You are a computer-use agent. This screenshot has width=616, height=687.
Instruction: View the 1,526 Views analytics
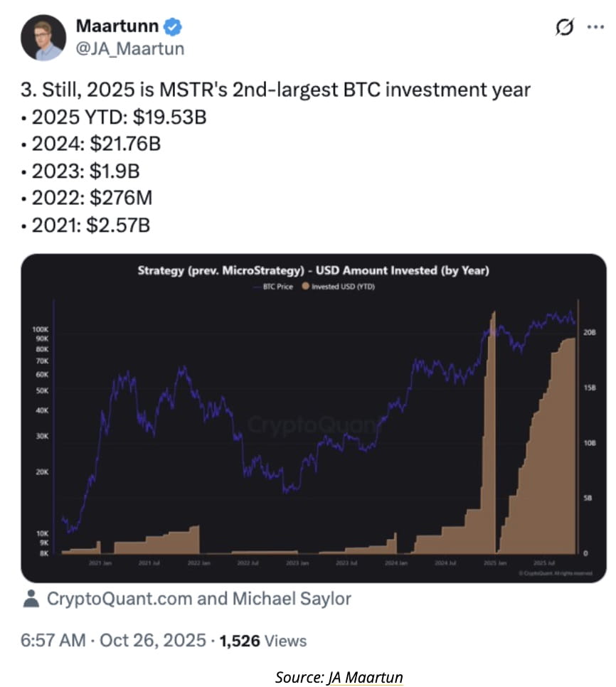point(263,641)
